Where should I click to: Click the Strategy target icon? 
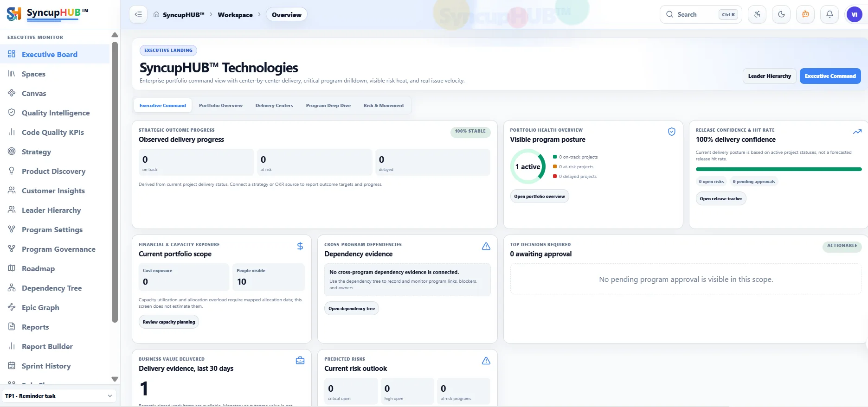[x=12, y=152]
